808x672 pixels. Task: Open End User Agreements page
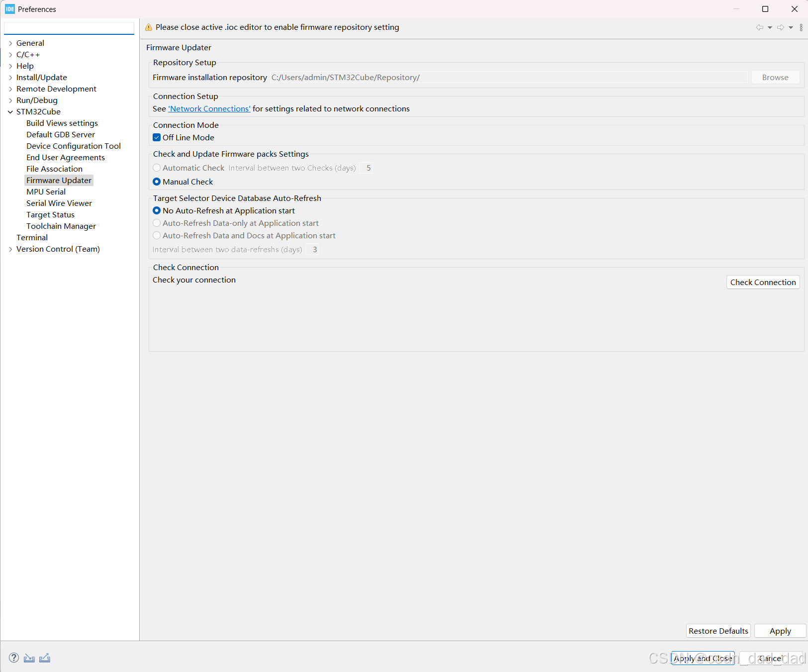tap(66, 157)
